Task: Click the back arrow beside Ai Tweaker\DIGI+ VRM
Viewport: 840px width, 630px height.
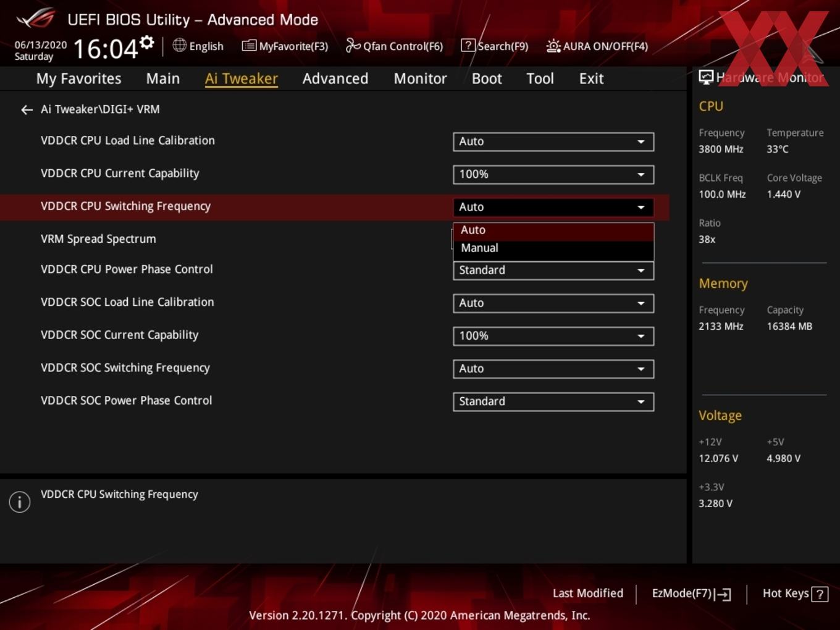Action: pyautogui.click(x=27, y=110)
